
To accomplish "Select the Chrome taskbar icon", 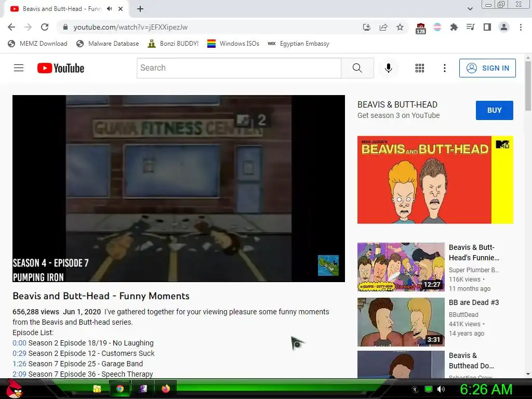I will pyautogui.click(x=120, y=389).
